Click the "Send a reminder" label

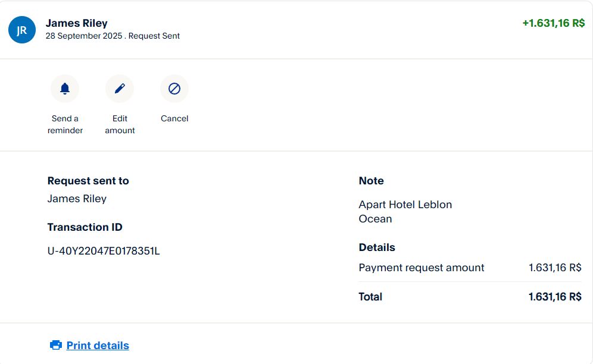click(x=65, y=124)
